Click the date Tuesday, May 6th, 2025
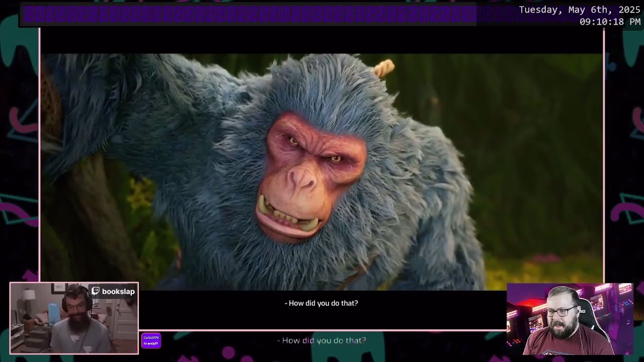The width and height of the screenshot is (644, 362). (x=580, y=10)
